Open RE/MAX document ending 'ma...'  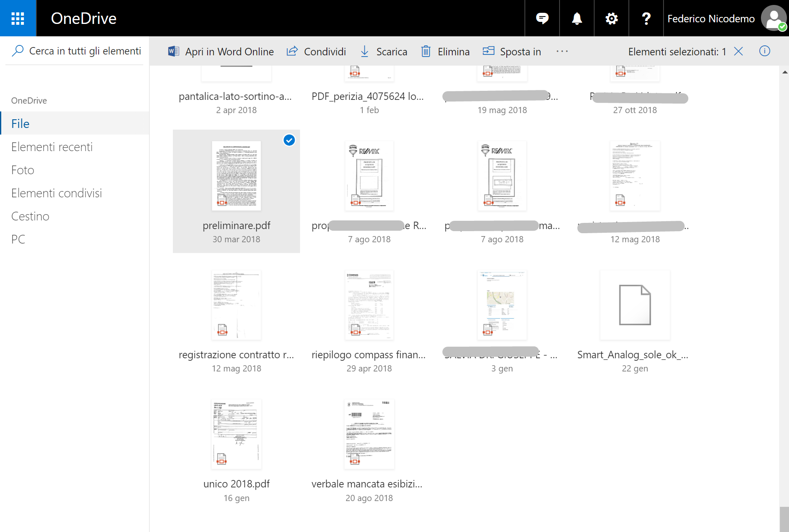click(x=502, y=176)
